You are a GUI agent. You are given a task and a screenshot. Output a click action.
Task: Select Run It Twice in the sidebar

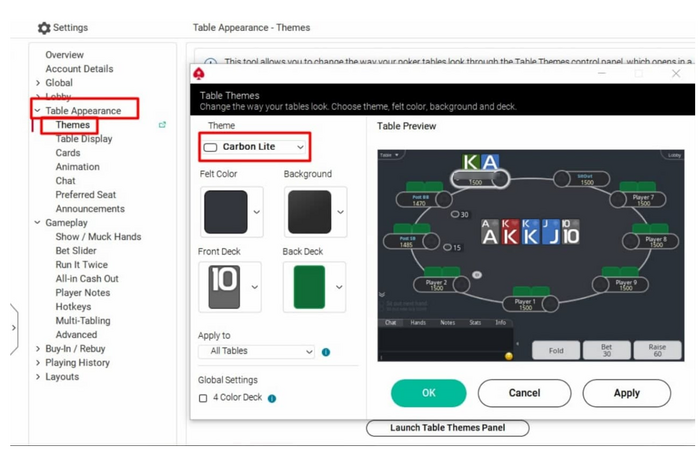click(x=82, y=265)
